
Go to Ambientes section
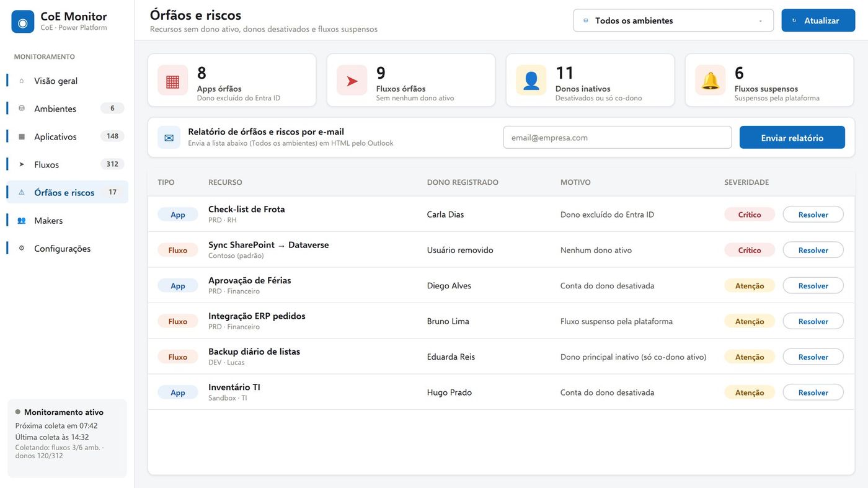point(67,109)
